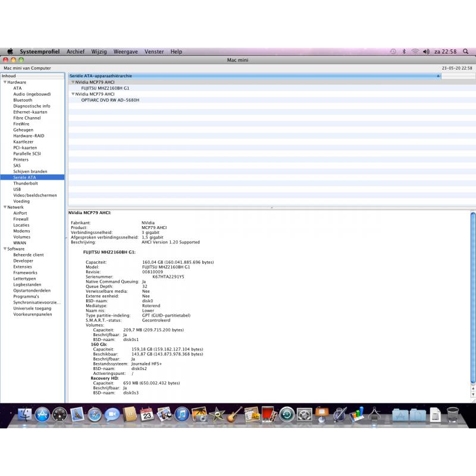Viewport: 476px width, 476px height.
Task: Select ATA in Hardware list
Action: (17, 88)
